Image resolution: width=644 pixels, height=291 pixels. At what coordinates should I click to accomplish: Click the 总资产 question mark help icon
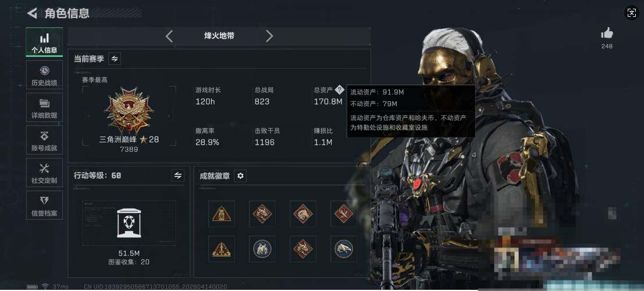[339, 89]
